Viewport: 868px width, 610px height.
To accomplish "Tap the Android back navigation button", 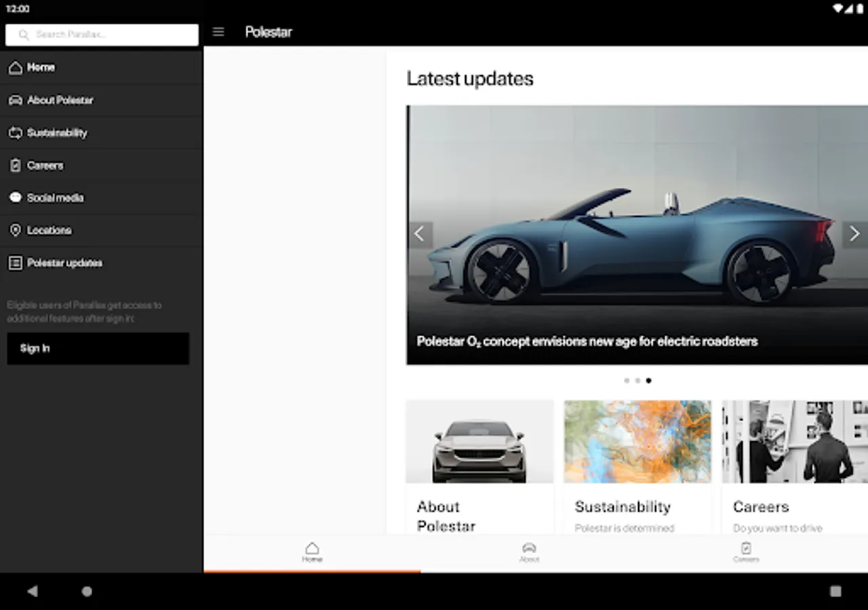I will click(x=32, y=591).
